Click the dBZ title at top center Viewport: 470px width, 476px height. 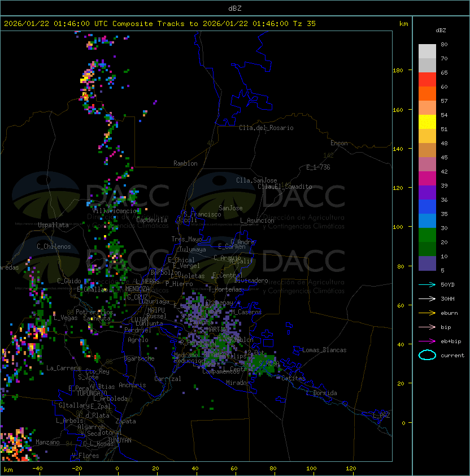pyautogui.click(x=235, y=8)
